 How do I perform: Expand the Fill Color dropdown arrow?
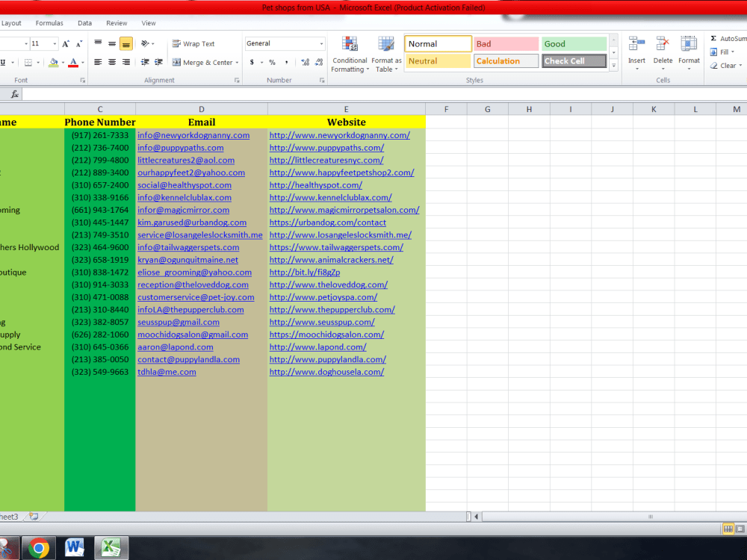(x=63, y=63)
